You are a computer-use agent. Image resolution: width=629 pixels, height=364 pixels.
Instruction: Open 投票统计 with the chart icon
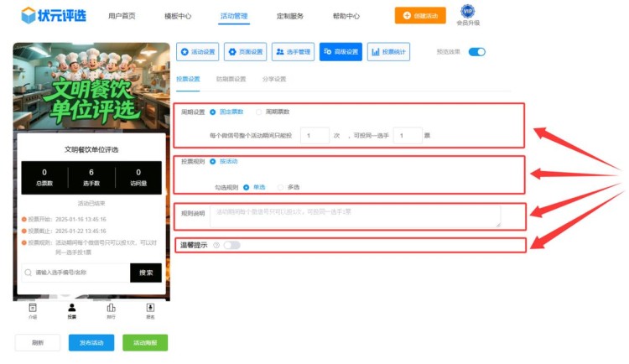pyautogui.click(x=390, y=52)
